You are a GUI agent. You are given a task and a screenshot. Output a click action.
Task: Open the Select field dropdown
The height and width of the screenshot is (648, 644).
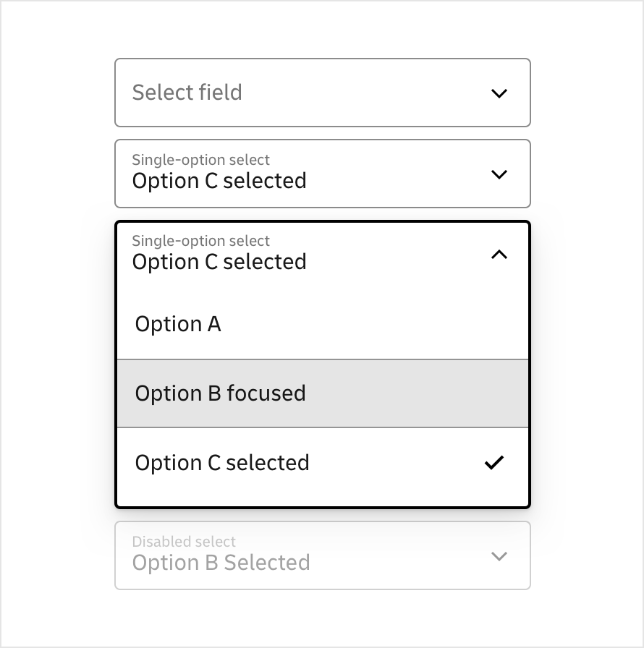point(322,93)
